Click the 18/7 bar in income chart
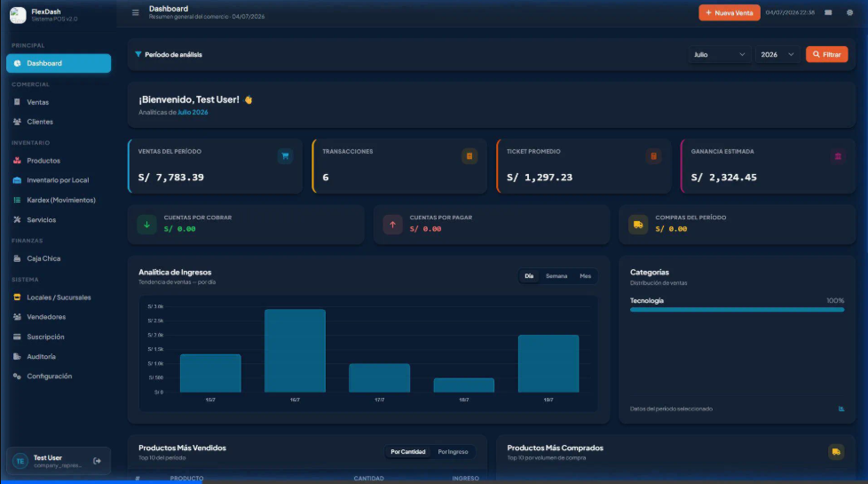868x484 pixels. tap(464, 385)
